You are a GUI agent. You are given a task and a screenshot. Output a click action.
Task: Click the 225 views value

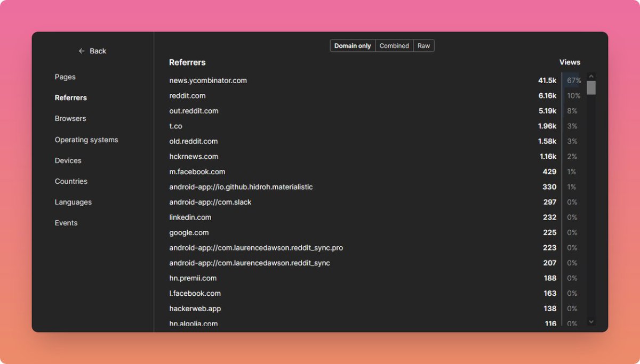click(x=549, y=232)
